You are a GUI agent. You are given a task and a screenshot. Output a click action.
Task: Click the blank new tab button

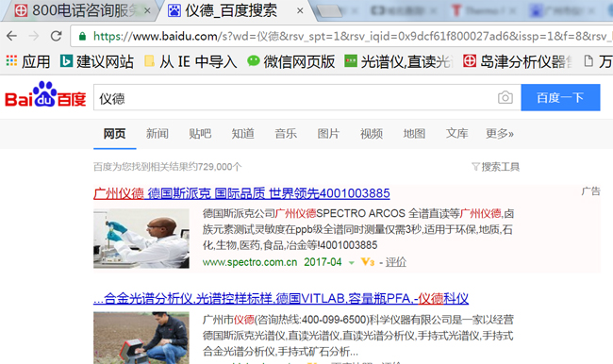(329, 11)
